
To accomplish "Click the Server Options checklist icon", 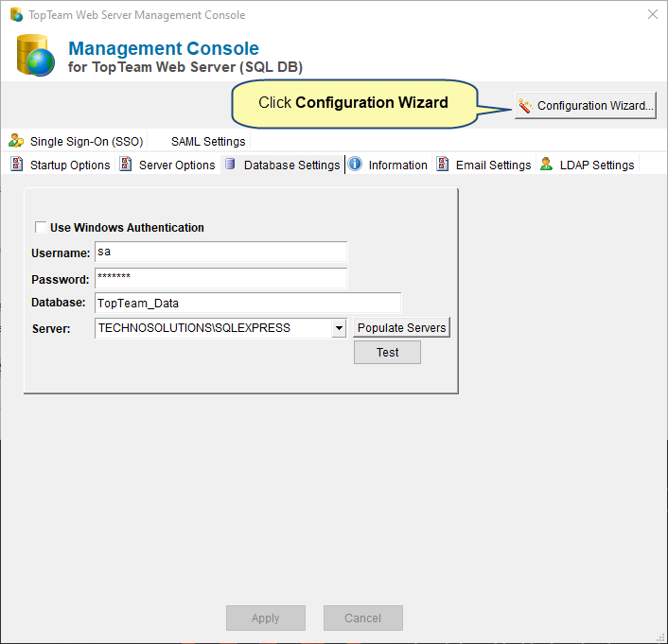I will pos(126,164).
